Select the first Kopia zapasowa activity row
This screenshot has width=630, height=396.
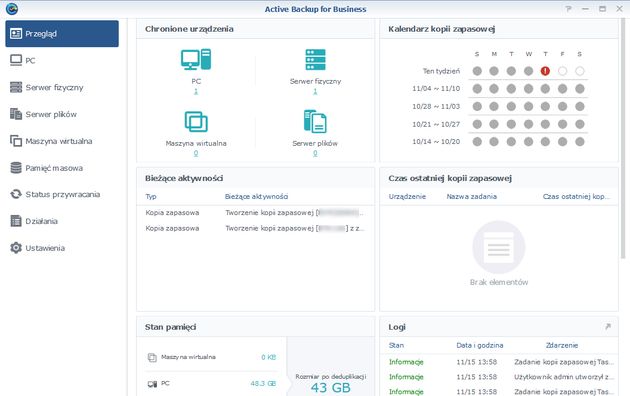255,212
